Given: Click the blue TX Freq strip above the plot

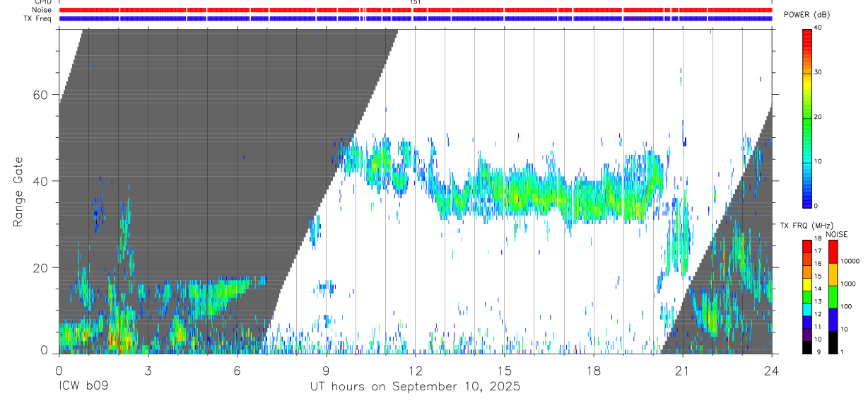Looking at the screenshot, I should (x=415, y=18).
